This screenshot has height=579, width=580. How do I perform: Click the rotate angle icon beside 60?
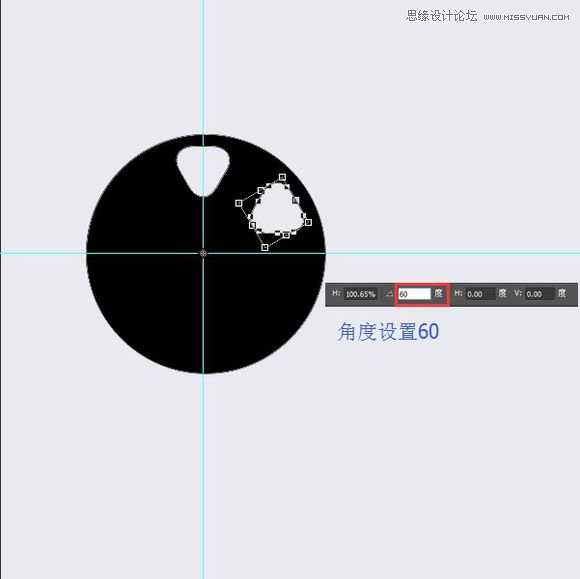point(389,294)
